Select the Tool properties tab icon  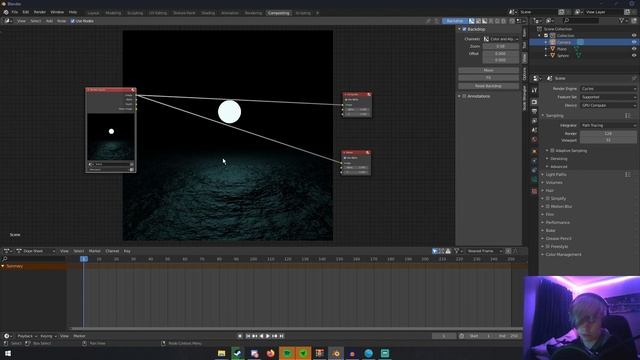[x=534, y=90]
